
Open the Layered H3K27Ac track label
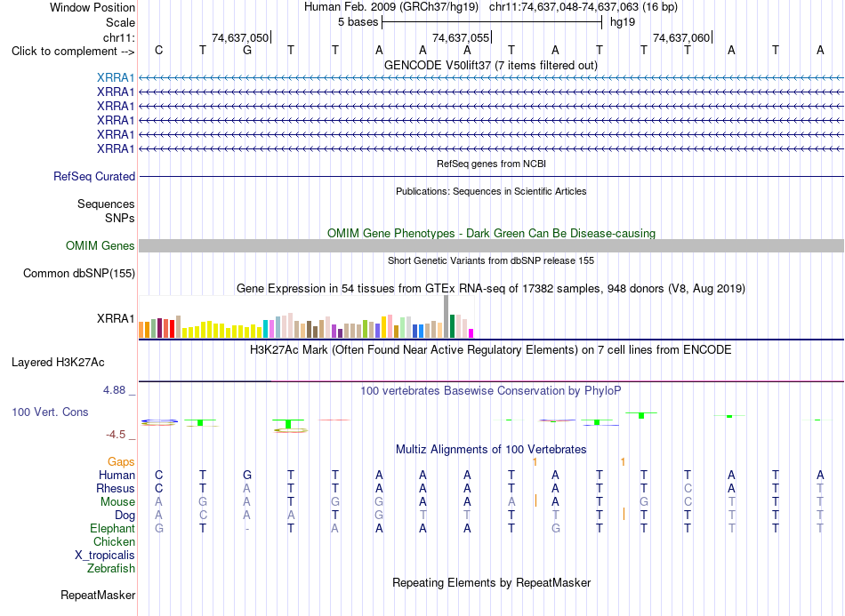58,363
